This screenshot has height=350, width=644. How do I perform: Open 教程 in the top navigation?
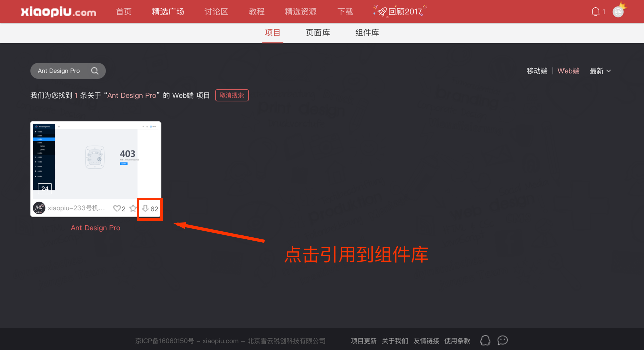pyautogui.click(x=257, y=11)
